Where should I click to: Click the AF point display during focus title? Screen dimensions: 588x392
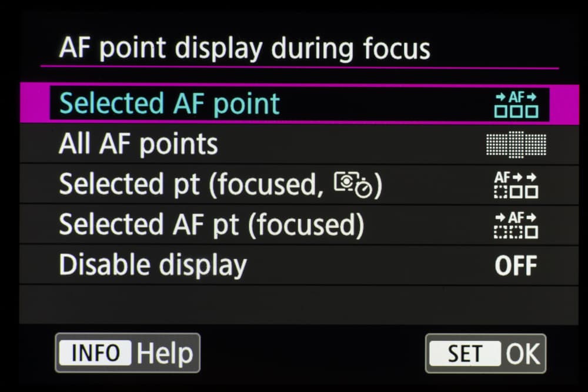[245, 48]
